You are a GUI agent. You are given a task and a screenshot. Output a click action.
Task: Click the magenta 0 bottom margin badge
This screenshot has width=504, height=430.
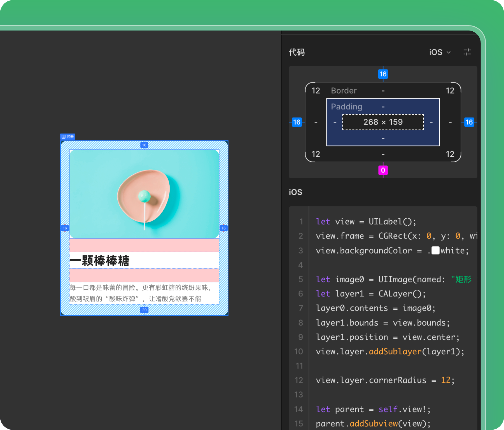coord(383,170)
